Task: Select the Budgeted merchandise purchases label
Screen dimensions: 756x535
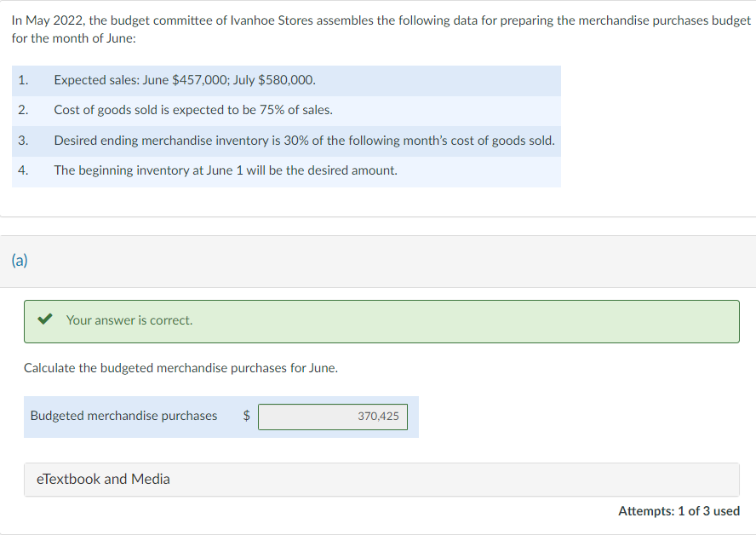Action: 123,416
